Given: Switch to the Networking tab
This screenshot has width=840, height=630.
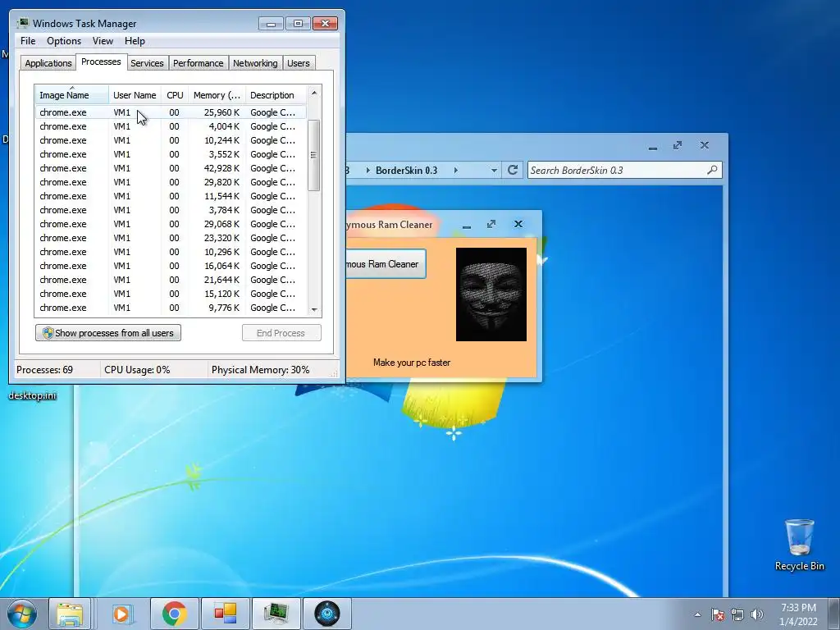Looking at the screenshot, I should point(255,63).
